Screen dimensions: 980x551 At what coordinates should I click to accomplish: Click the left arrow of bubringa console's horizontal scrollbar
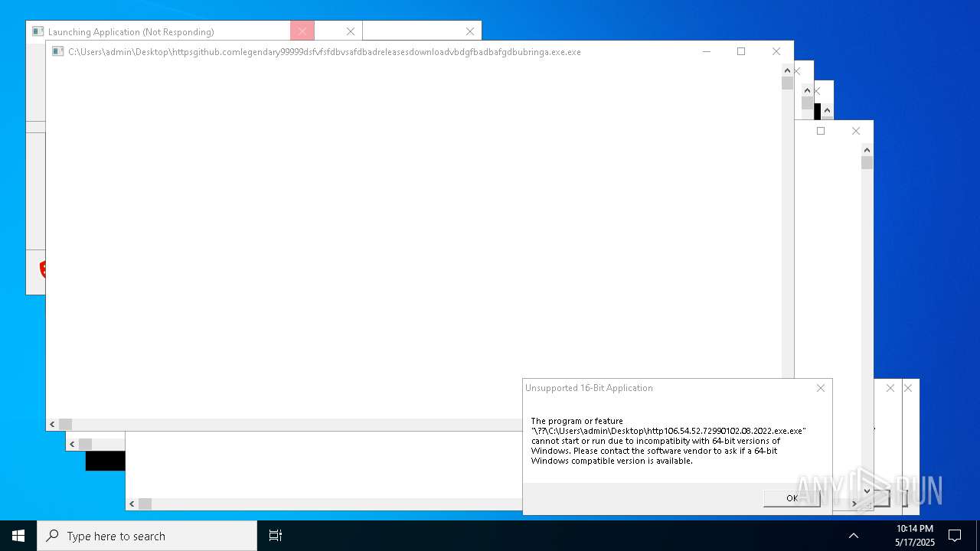pyautogui.click(x=52, y=424)
